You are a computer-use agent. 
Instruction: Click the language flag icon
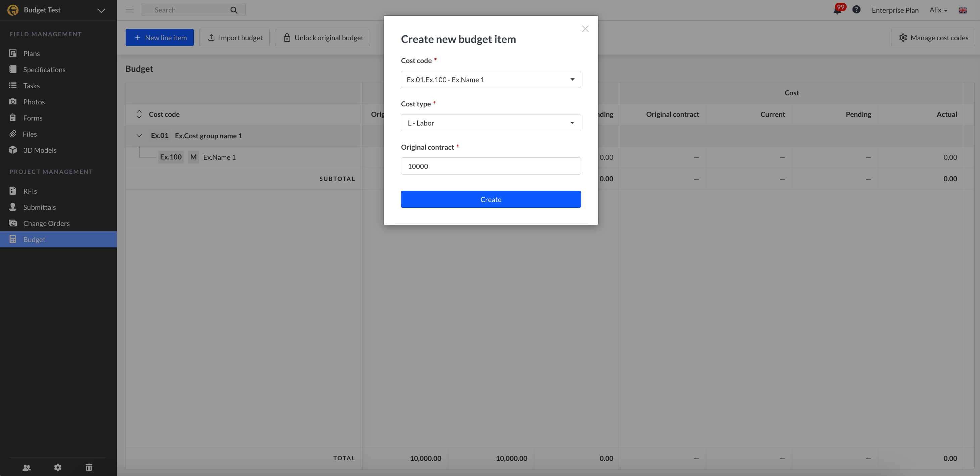(x=963, y=10)
